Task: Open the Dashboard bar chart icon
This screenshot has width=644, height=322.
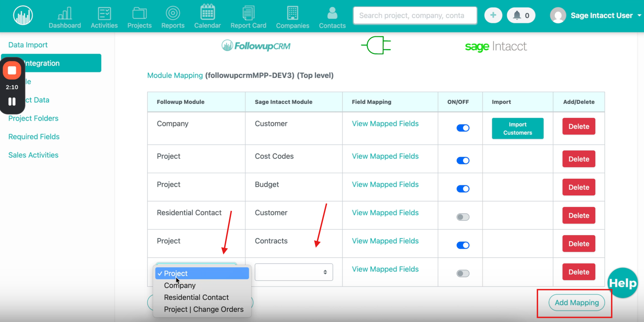Action: tap(65, 14)
